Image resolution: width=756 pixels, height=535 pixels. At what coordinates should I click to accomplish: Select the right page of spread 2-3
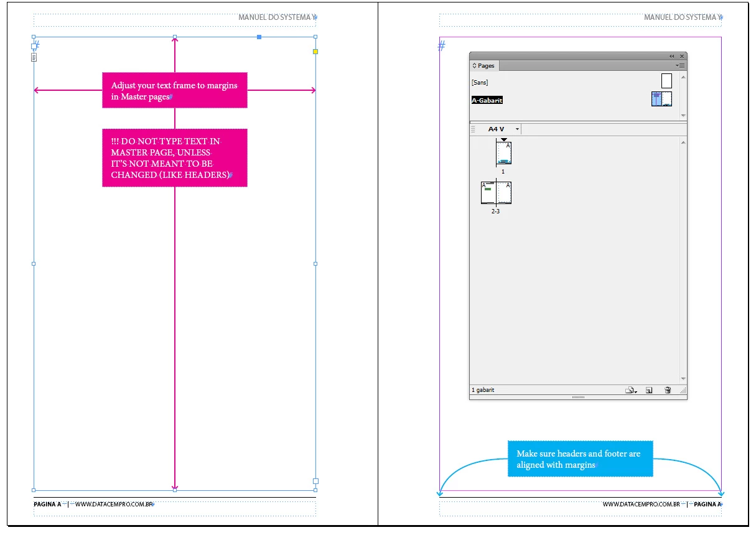pos(503,193)
